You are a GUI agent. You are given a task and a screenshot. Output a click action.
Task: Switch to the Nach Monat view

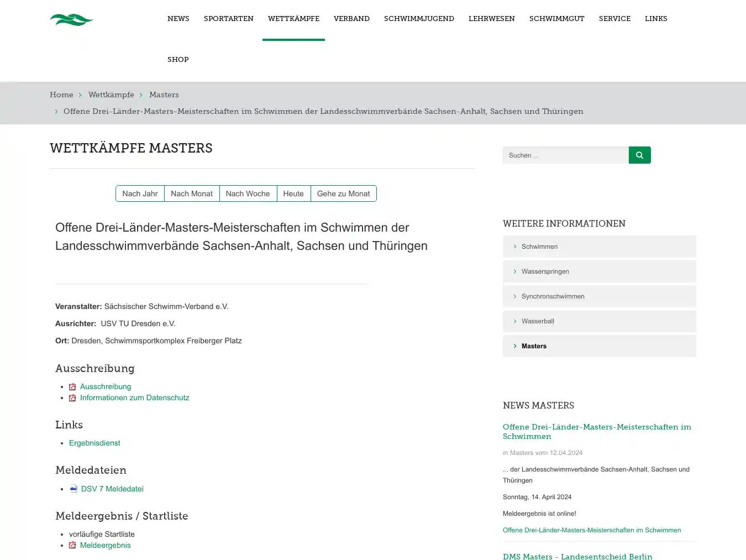[x=192, y=193]
